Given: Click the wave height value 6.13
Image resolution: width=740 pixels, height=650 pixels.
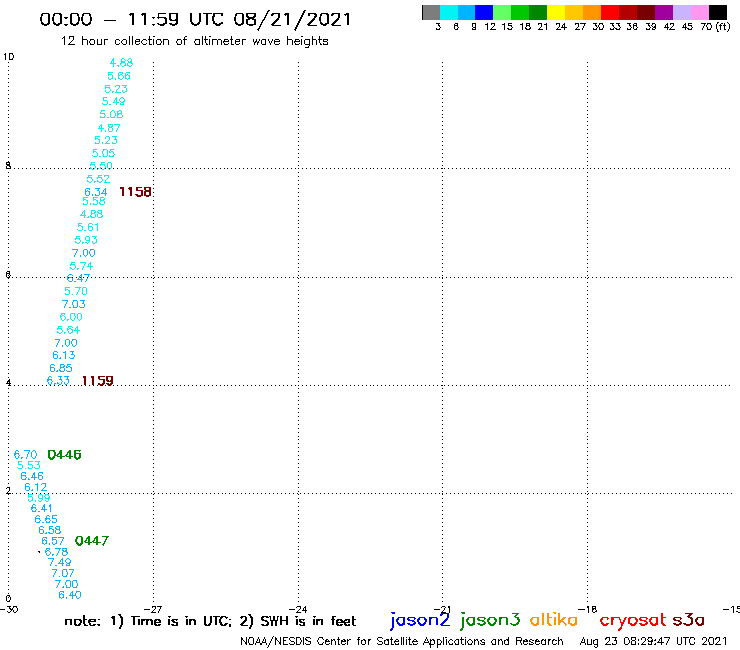Looking at the screenshot, I should click(64, 355).
